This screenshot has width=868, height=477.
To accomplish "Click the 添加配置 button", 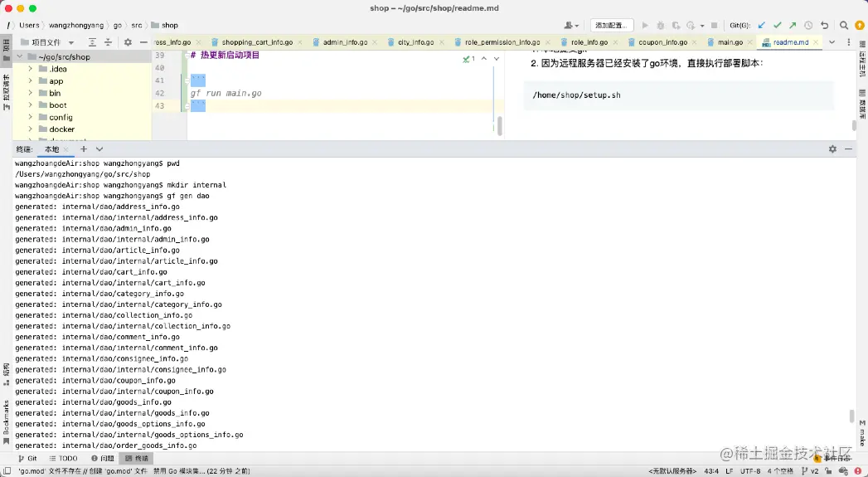I will point(611,26).
